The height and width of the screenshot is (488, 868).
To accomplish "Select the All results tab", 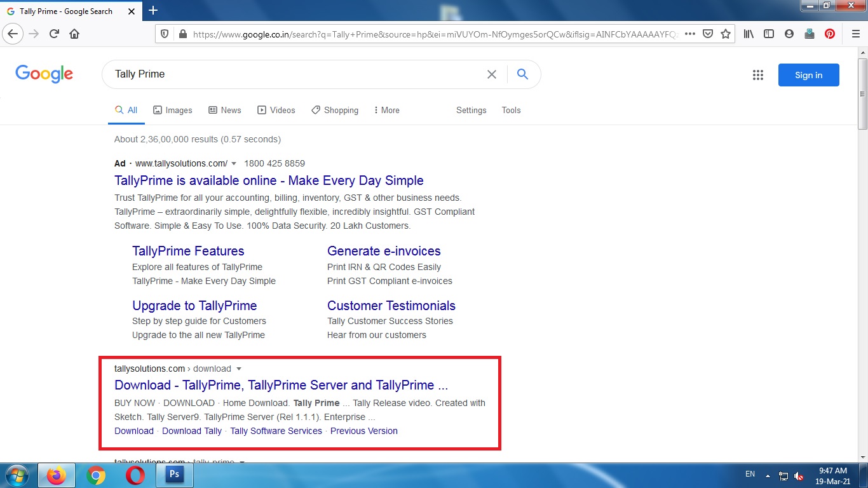I will pyautogui.click(x=126, y=110).
